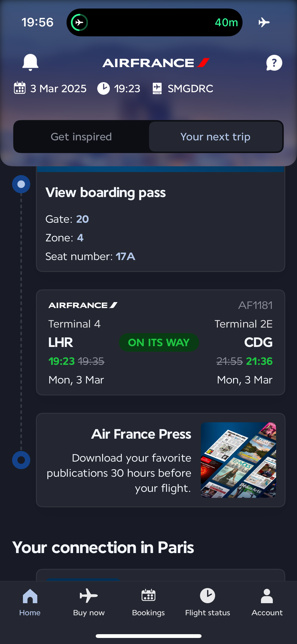
Task: Tap the calendar icon beside 3 Mar 2025
Action: (x=20, y=88)
